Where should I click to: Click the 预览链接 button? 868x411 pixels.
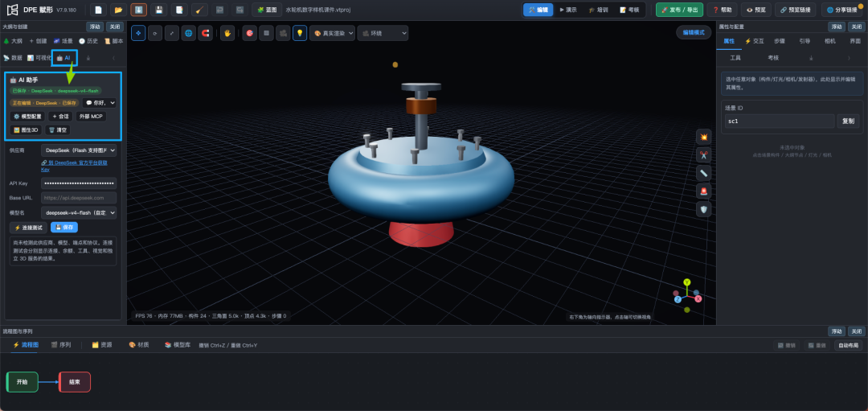point(795,10)
